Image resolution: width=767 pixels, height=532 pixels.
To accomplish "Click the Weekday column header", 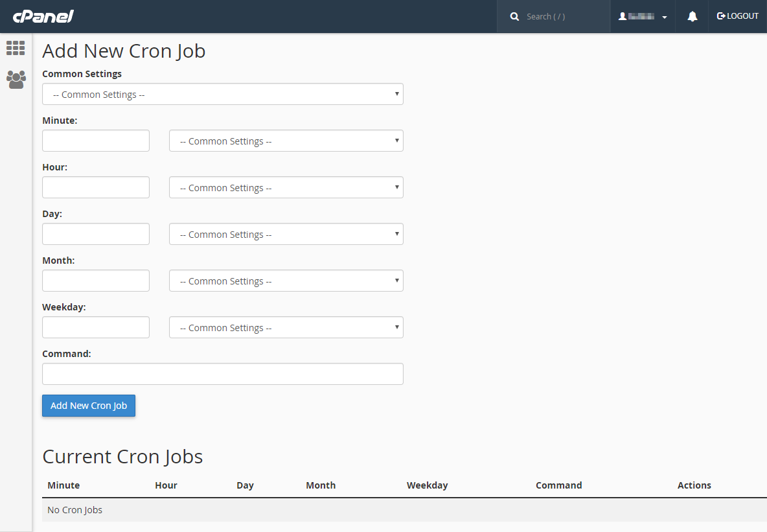I will [x=427, y=485].
